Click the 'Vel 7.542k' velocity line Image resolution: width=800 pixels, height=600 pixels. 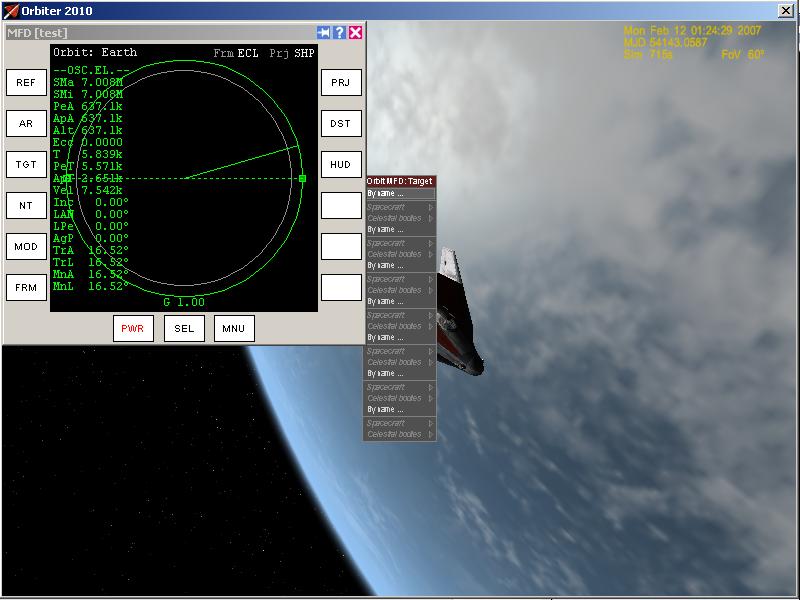pyautogui.click(x=88, y=190)
